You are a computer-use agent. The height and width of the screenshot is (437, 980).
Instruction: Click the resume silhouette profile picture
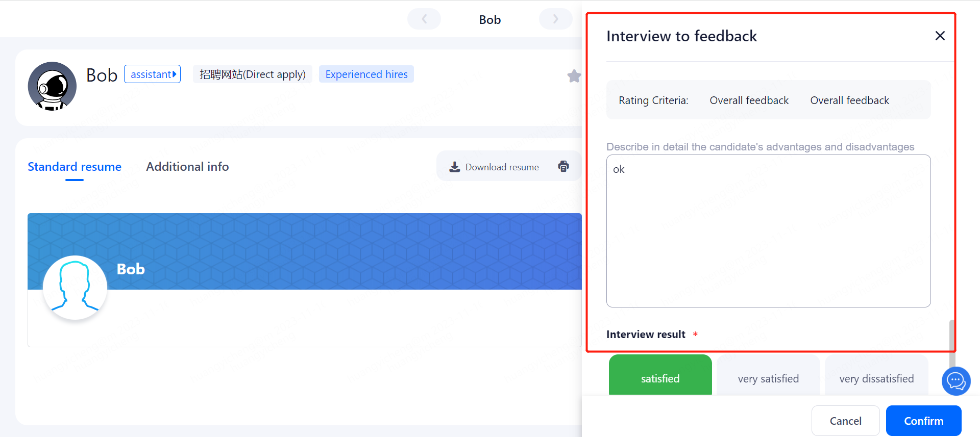75,287
